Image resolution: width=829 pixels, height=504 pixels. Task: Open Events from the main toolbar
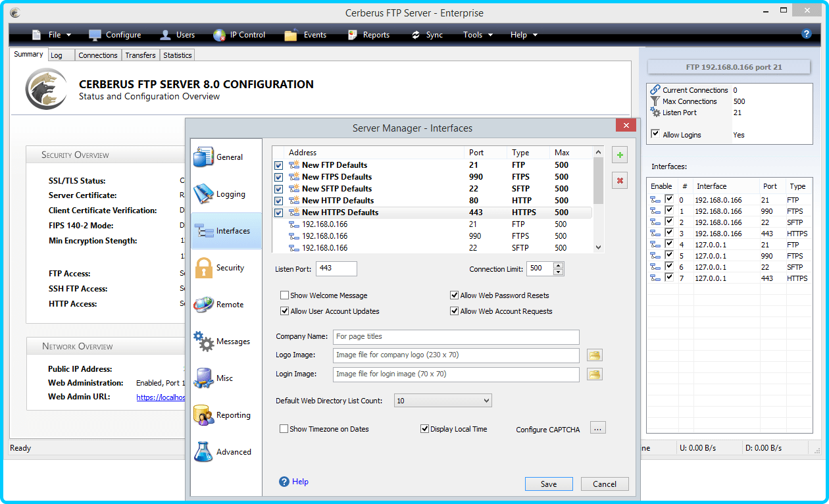tap(305, 35)
